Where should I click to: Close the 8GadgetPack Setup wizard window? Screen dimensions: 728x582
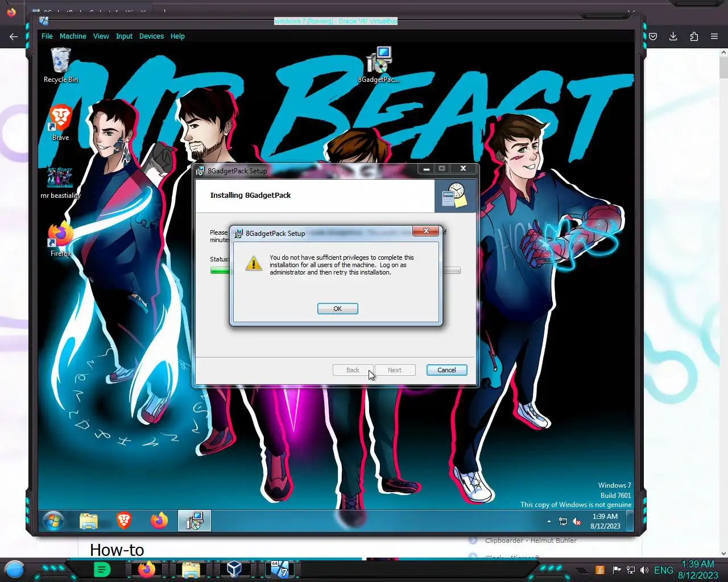pos(463,169)
